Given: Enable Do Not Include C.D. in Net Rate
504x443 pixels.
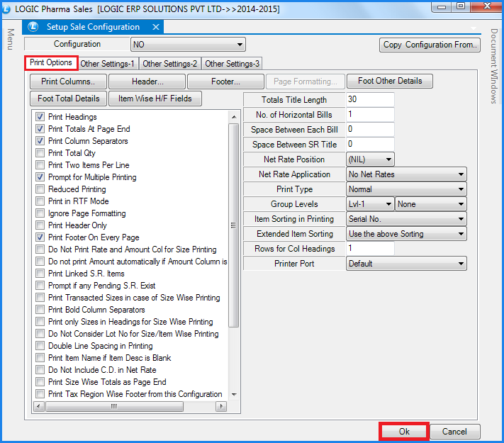Looking at the screenshot, I should coord(40,370).
